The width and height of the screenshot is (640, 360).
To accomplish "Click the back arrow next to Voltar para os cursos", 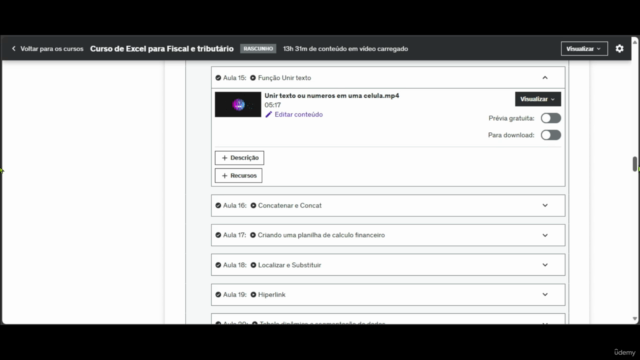I will click(13, 49).
